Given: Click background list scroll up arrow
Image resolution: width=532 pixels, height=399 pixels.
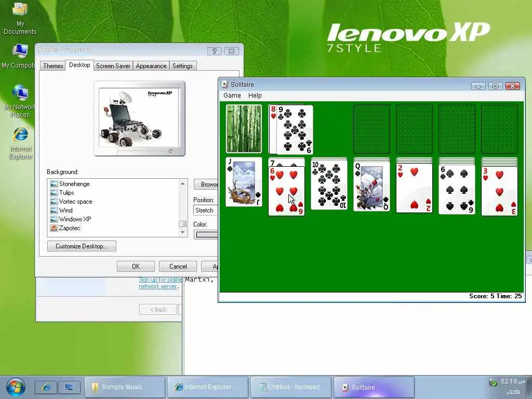Looking at the screenshot, I should (182, 183).
